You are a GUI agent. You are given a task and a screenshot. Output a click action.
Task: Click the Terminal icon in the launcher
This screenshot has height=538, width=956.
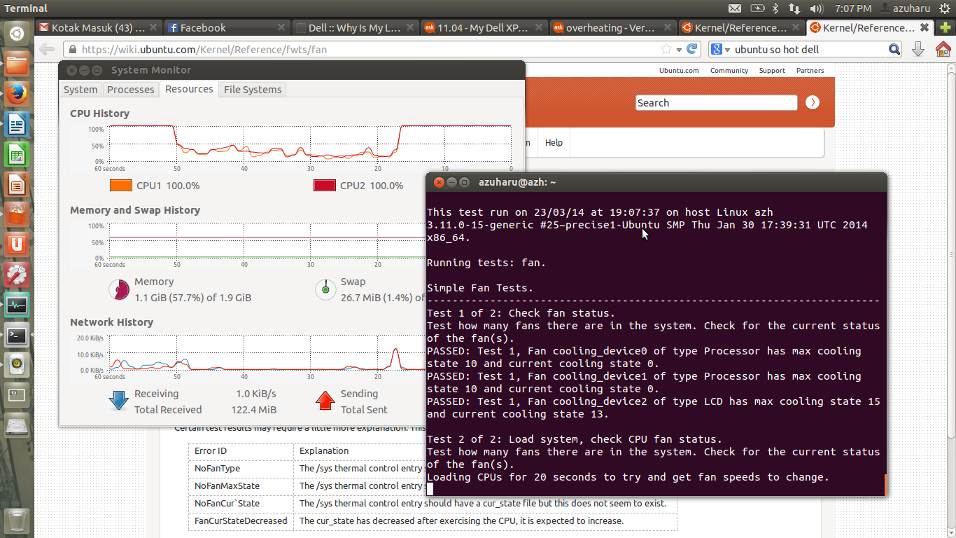(x=17, y=335)
